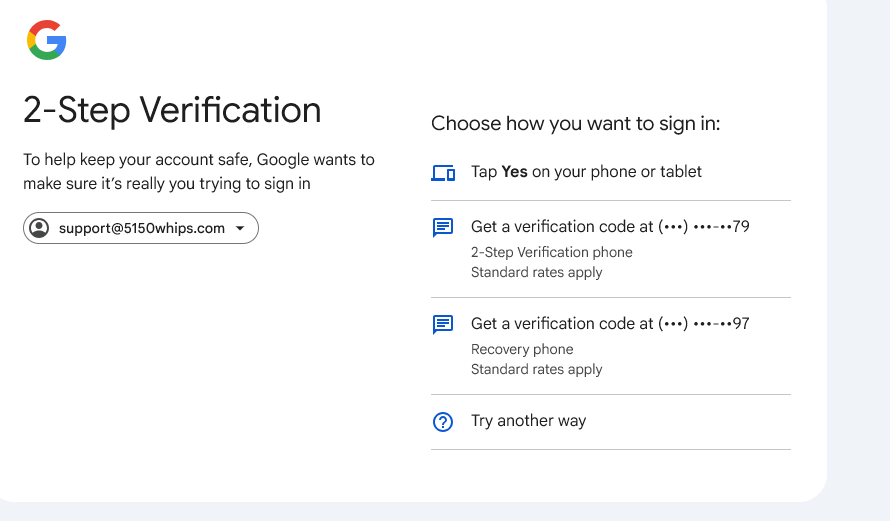This screenshot has width=890, height=521.
Task: Click Standard rates apply under Recovery phone
Action: click(x=536, y=369)
